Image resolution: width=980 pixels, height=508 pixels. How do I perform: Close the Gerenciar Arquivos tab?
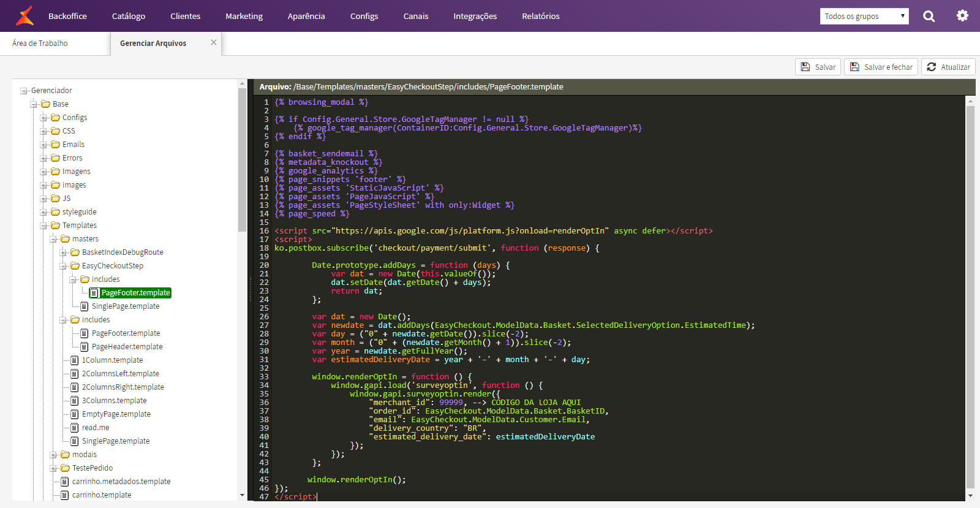coord(214,42)
